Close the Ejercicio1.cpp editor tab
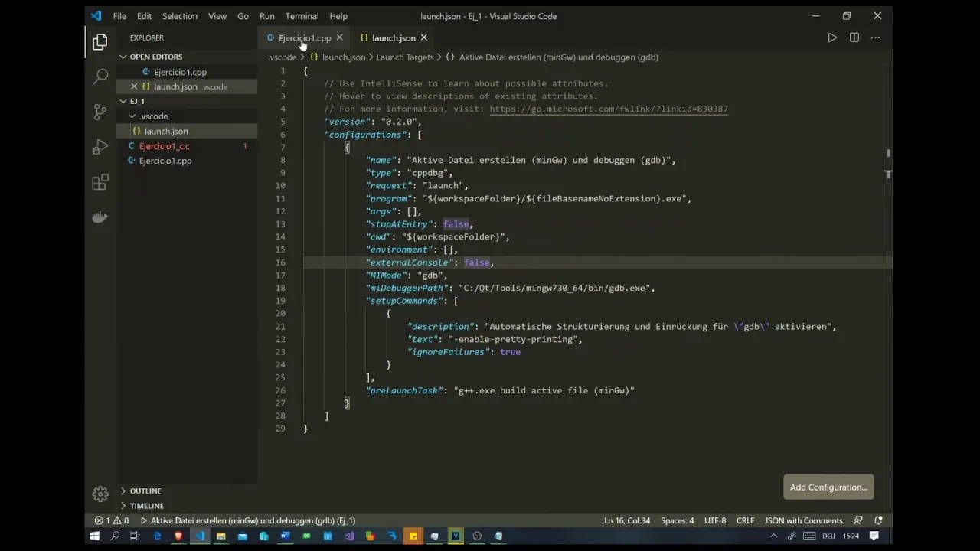The image size is (980, 551). (x=339, y=37)
